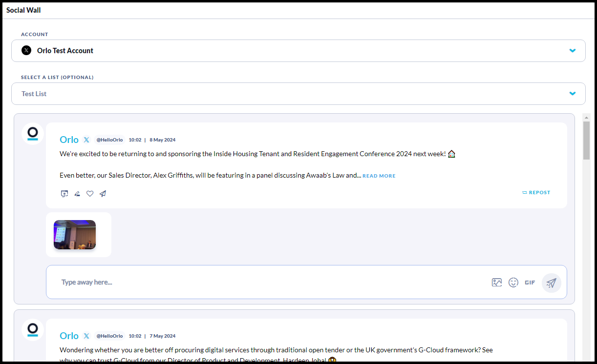Click the 10:02 time on the 7 May post

135,336
